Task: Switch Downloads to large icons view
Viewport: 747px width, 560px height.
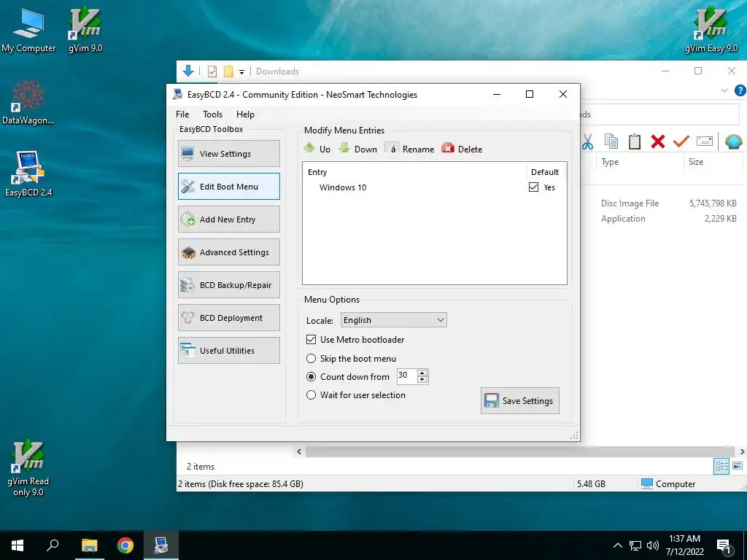Action: [738, 466]
